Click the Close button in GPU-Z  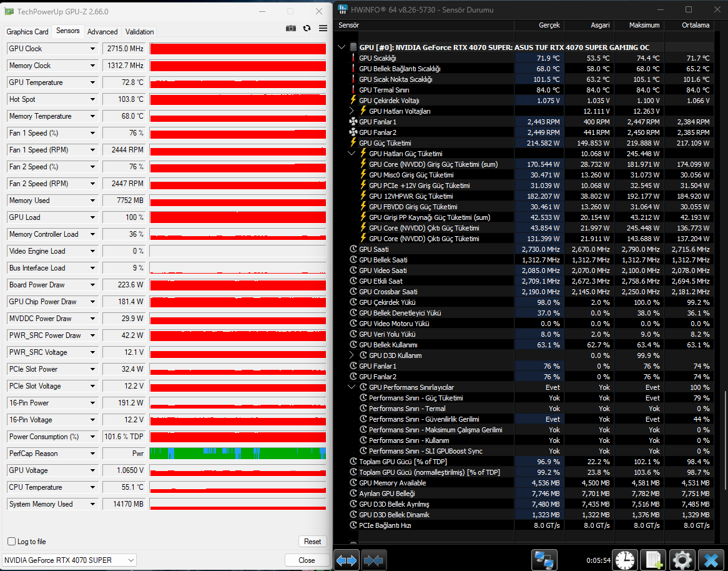[x=307, y=560]
